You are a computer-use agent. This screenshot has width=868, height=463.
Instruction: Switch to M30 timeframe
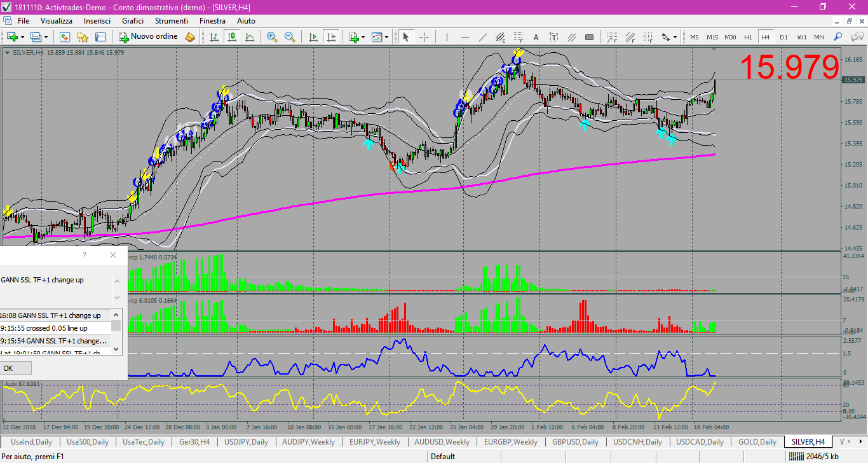(730, 37)
